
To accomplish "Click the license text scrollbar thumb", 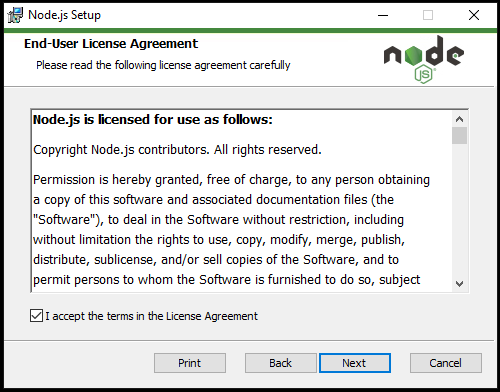I will tap(459, 135).
